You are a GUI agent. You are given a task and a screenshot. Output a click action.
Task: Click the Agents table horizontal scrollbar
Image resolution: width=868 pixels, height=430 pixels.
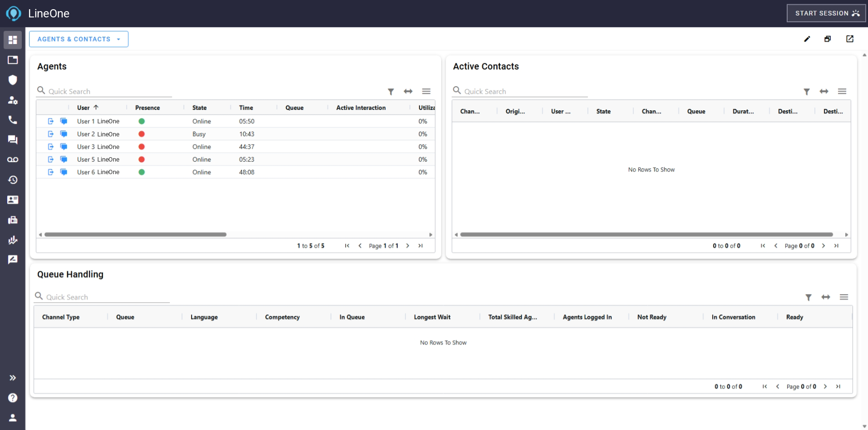135,235
